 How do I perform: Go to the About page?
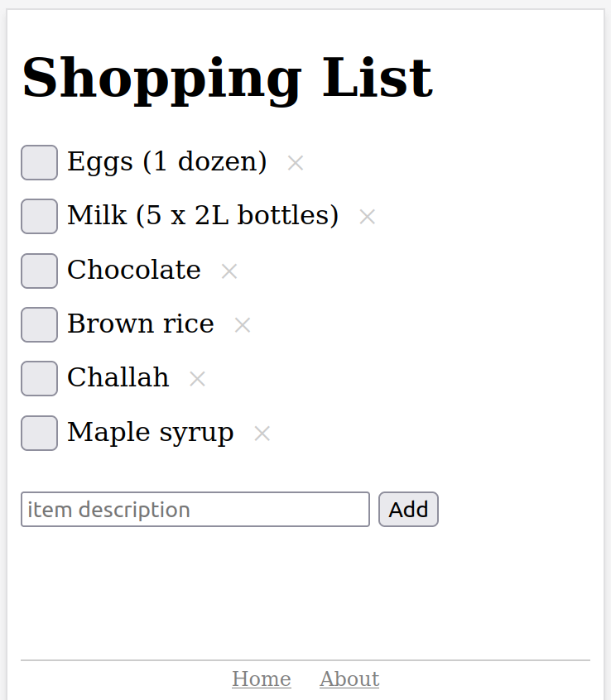click(349, 678)
